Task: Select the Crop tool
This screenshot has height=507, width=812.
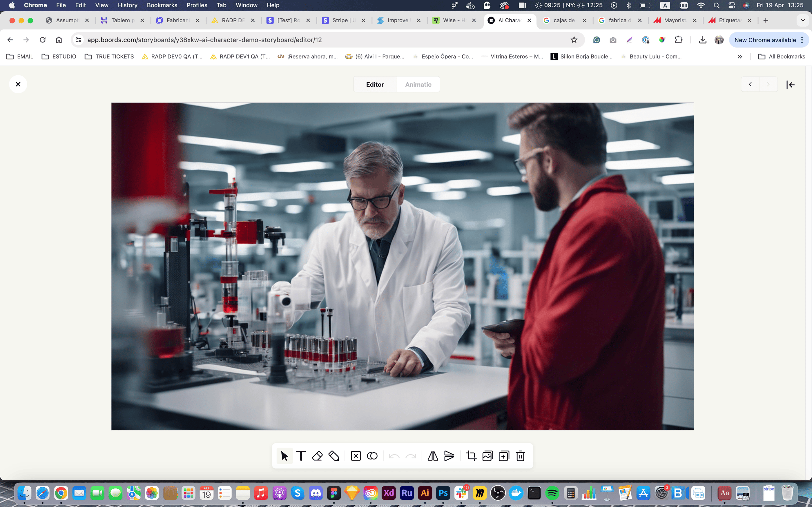Action: [x=471, y=456]
